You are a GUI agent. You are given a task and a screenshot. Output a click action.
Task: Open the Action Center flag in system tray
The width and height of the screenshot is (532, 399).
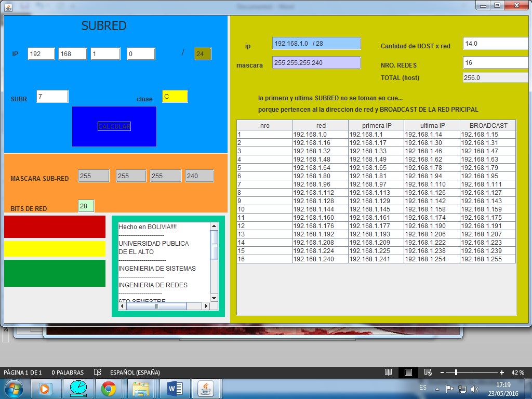click(x=449, y=389)
